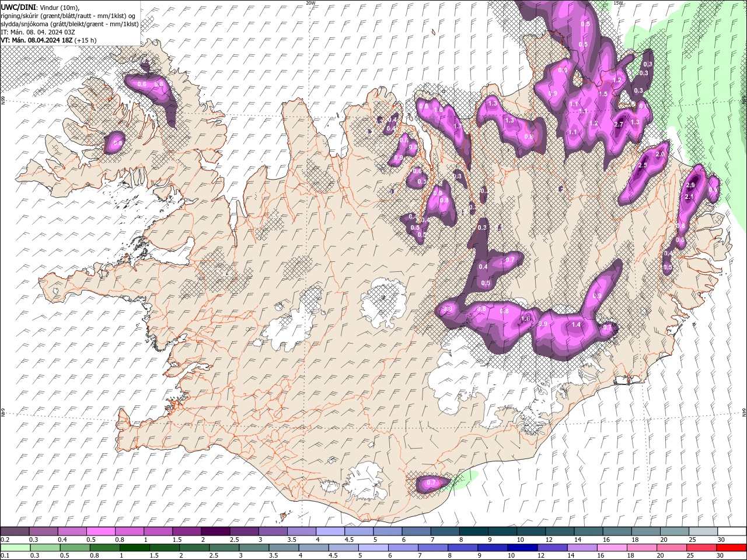Click the '10' label in the upper legend

coord(520,540)
